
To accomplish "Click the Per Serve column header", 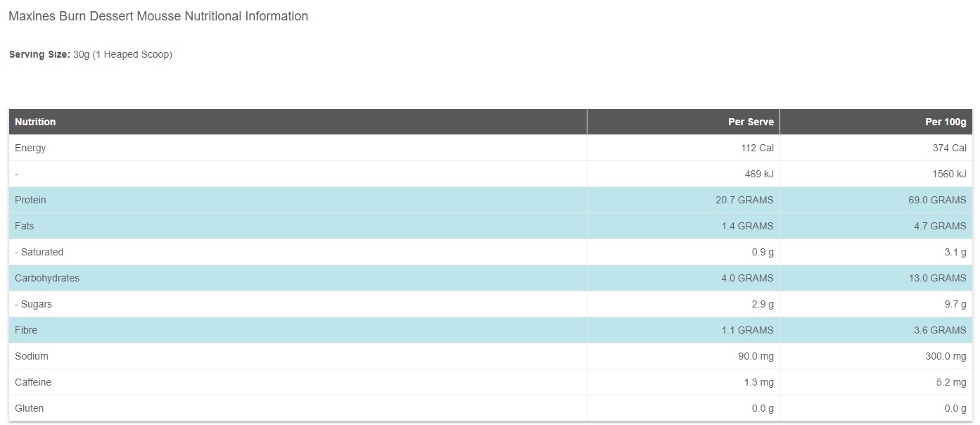I will click(x=751, y=122).
